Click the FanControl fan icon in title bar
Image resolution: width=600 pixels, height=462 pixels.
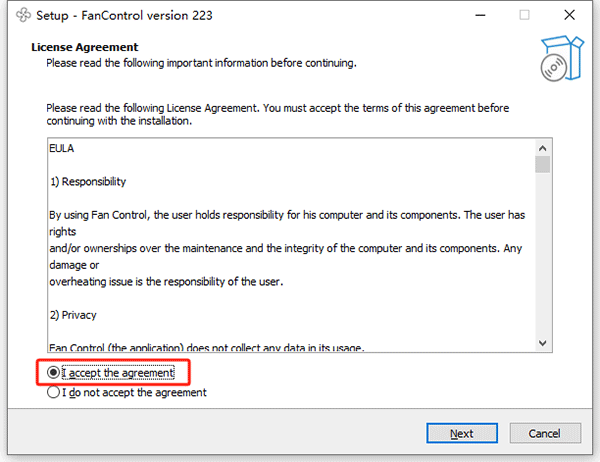point(19,16)
